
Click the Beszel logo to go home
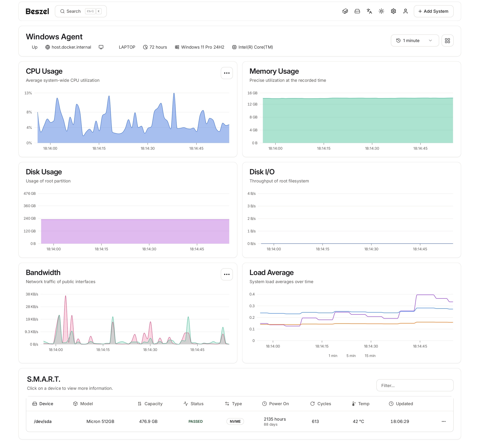pos(37,11)
